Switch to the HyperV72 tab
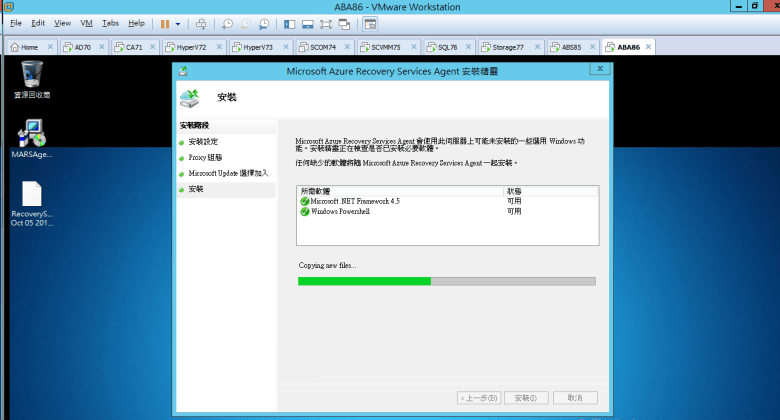Screen dimensions: 780x420 (x=191, y=47)
